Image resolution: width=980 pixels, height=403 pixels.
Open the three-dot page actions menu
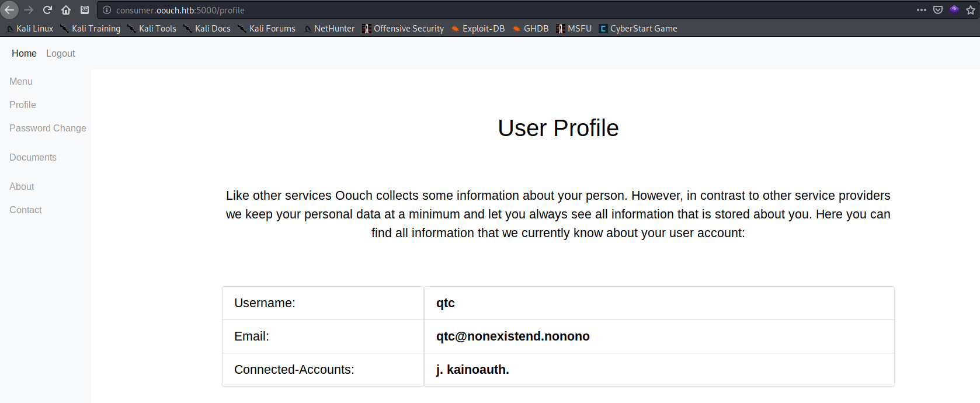click(921, 10)
